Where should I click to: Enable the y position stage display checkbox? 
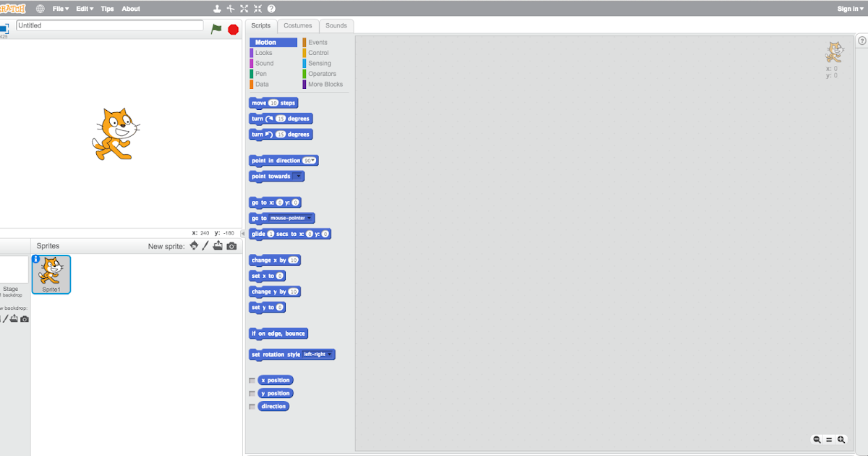coord(252,393)
